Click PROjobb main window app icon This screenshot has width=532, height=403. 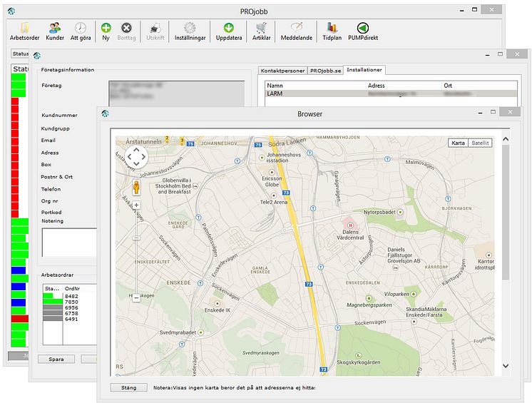tap(11, 11)
